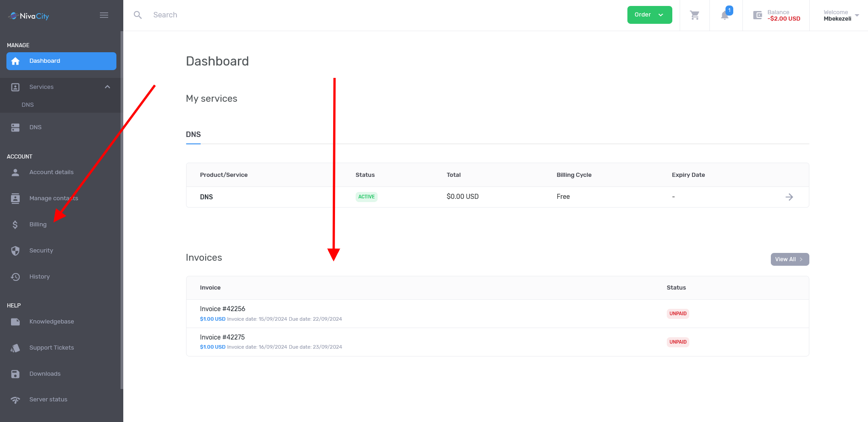
Task: Click the $0.00 USD total cell
Action: (x=462, y=197)
